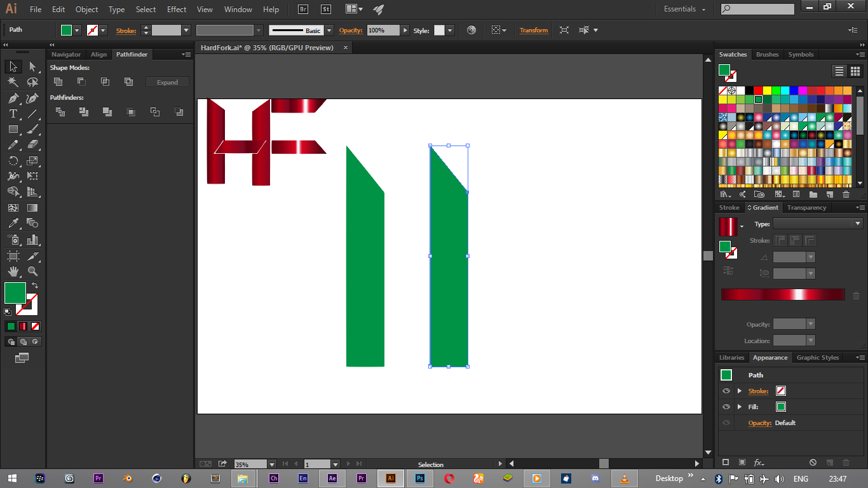Expand the Stroke row in Appearance

(x=739, y=391)
